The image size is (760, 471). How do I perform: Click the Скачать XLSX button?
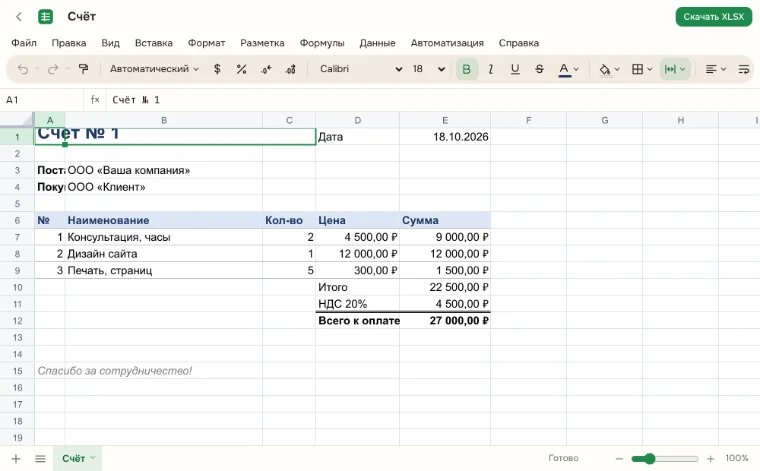(x=713, y=16)
